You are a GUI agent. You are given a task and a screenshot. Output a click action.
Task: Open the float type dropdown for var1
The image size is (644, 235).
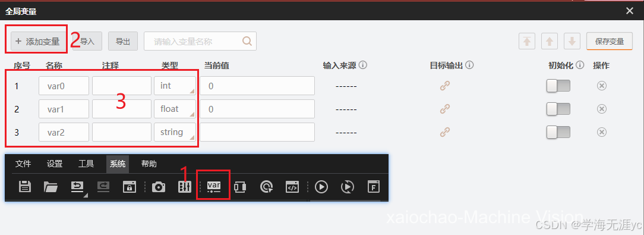[x=175, y=109]
